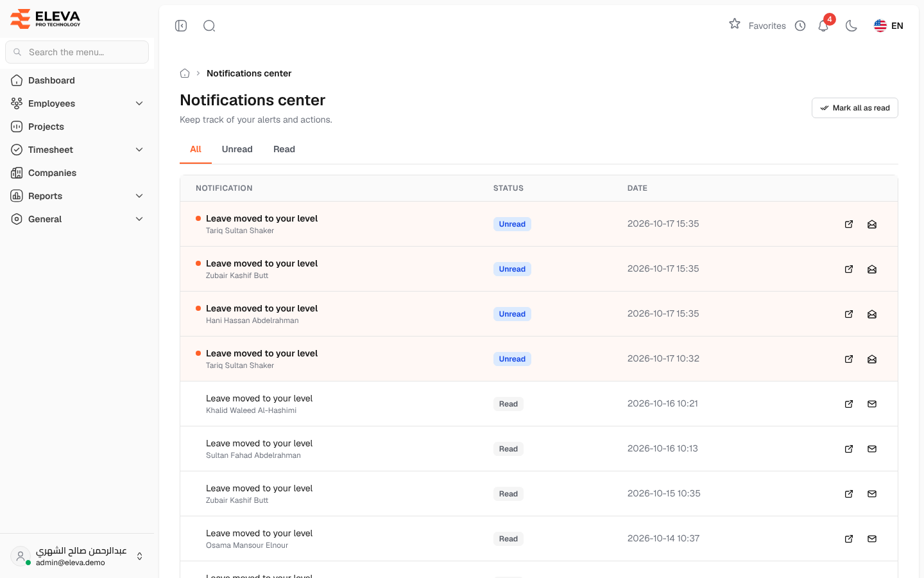Screen dimensions: 924x578
Task: Click the Mark all as read button
Action: pyautogui.click(x=855, y=108)
